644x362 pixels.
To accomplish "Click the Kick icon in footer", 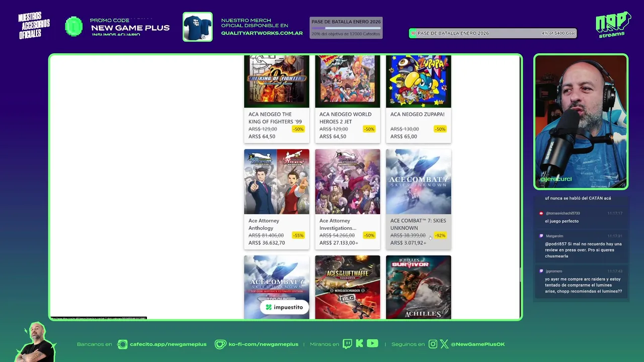I will (x=359, y=344).
